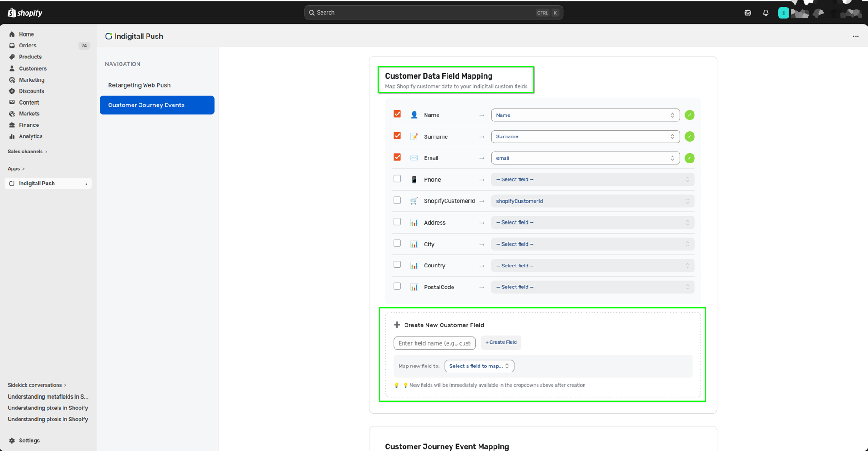Click the Discounts tag icon
This screenshot has height=451, width=868.
pos(12,91)
